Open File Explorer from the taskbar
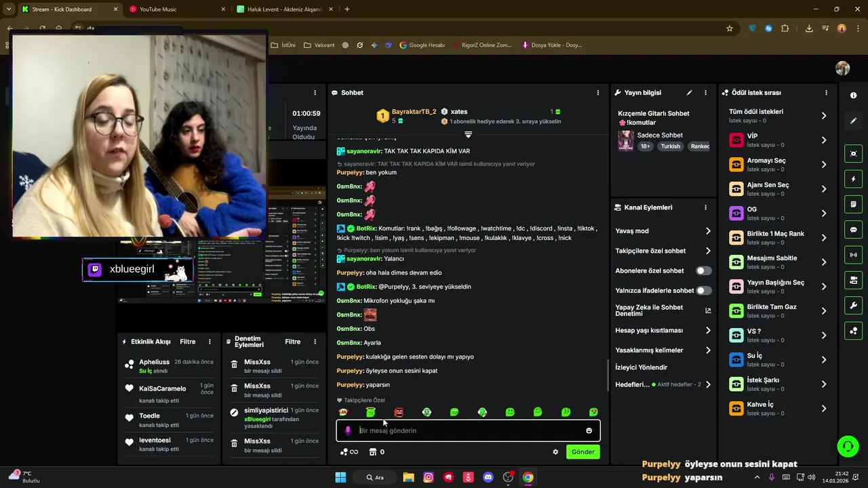 (408, 477)
